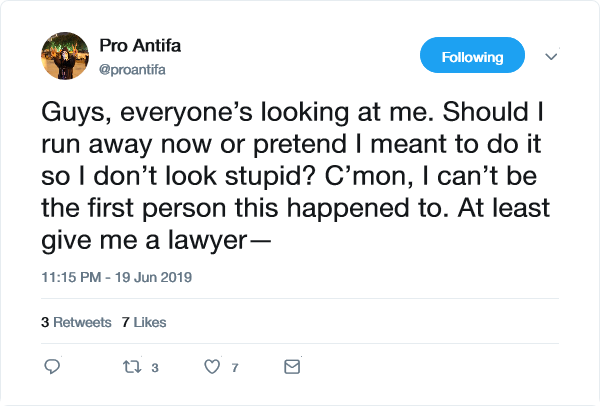
Task: Like the tweet with the heart icon
Action: [211, 367]
